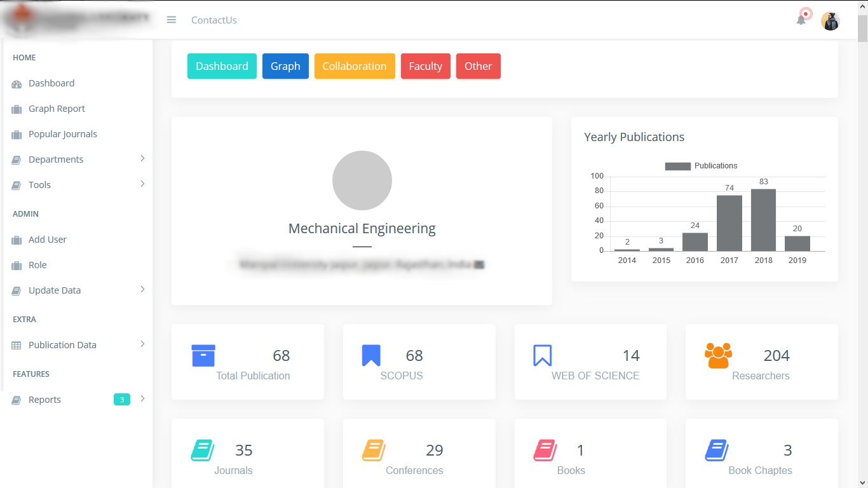Click the notification bell icon
This screenshot has width=868, height=488.
[801, 20]
